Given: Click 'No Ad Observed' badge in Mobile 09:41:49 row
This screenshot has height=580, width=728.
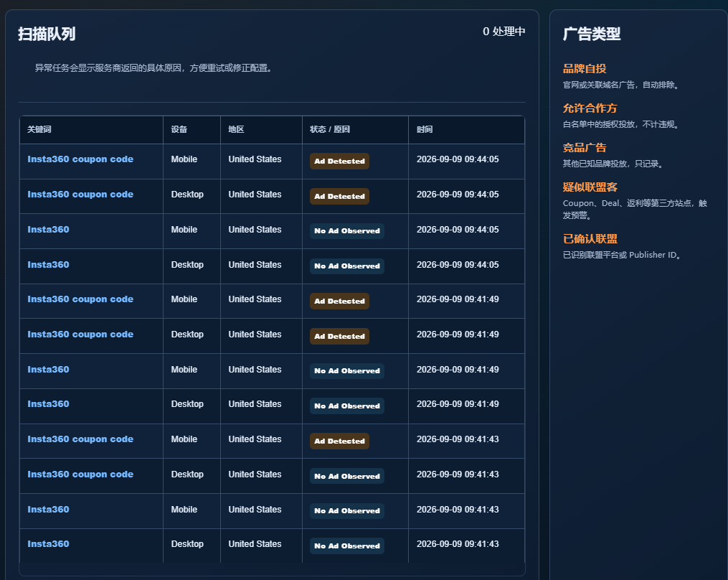Looking at the screenshot, I should pos(347,371).
